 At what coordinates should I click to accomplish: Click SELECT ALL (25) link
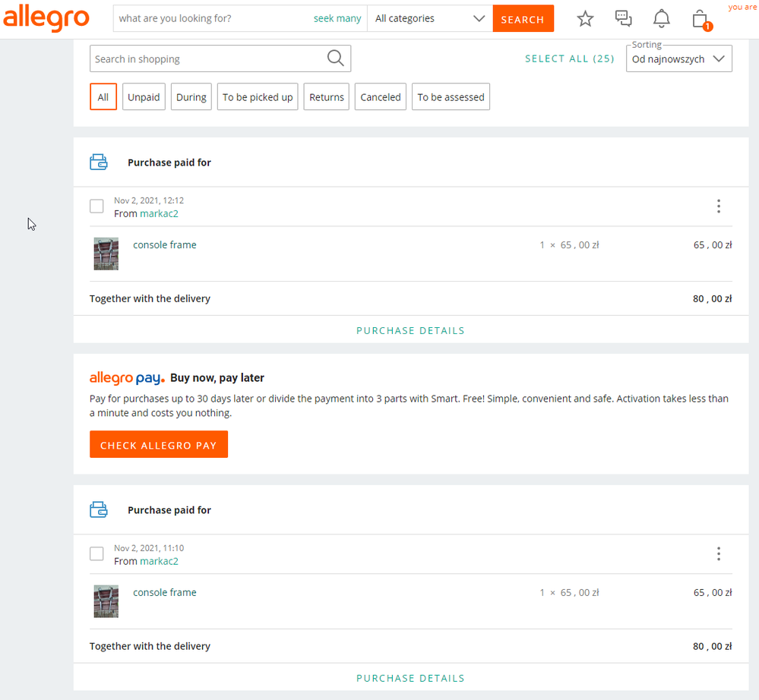click(570, 58)
